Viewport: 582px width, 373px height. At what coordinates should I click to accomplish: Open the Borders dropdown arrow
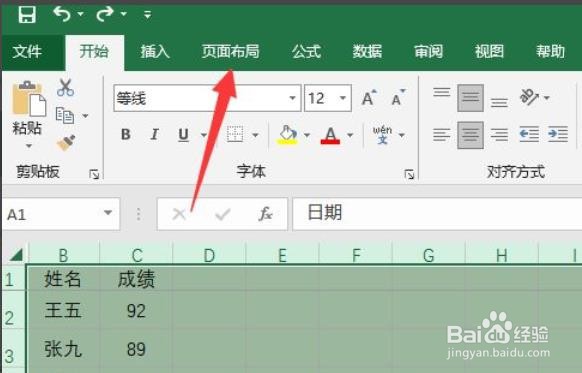[x=255, y=135]
